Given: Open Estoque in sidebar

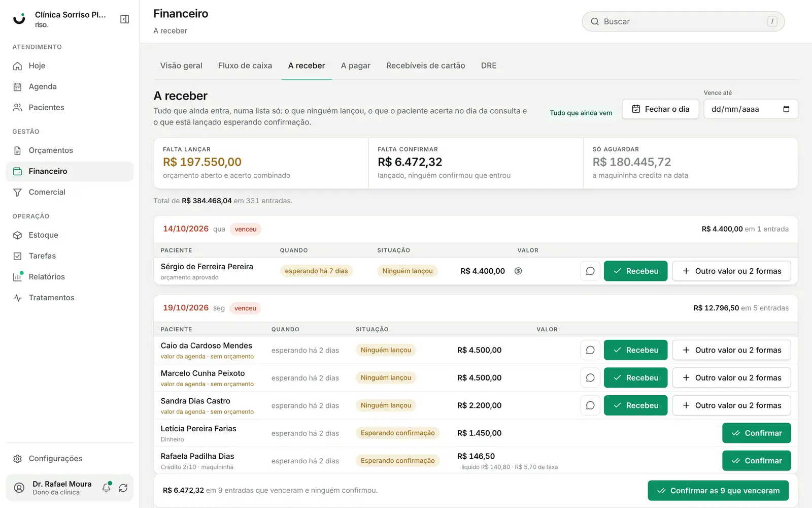Looking at the screenshot, I should [x=70, y=235].
